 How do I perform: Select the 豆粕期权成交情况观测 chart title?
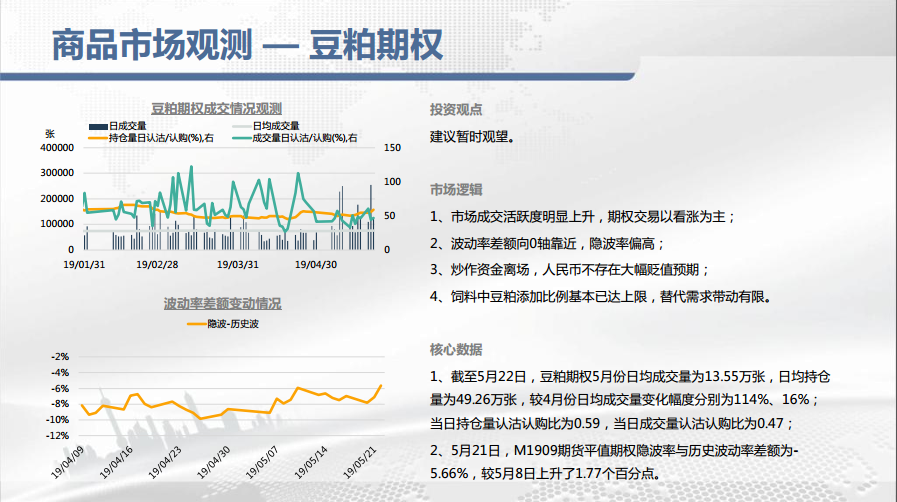[x=217, y=108]
